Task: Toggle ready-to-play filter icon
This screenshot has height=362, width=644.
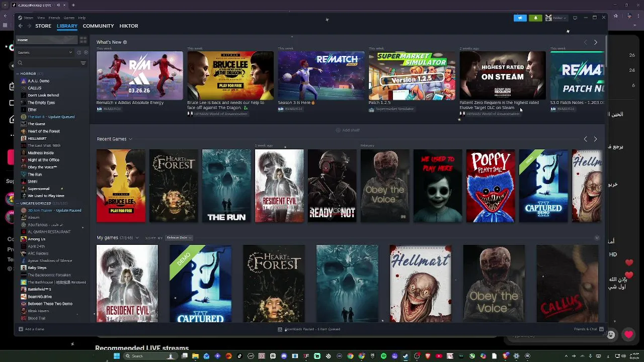Action: pos(86,52)
